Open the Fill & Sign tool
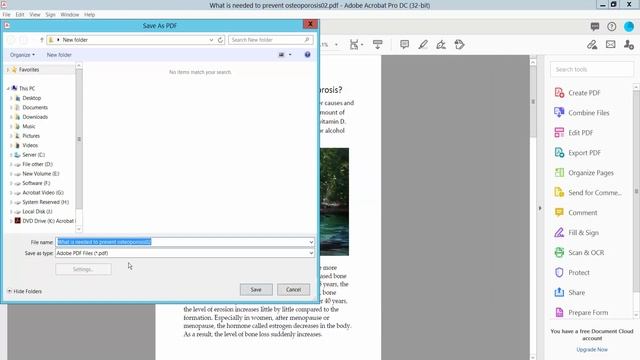Screen dimensions: 640x360 pos(576,233)
